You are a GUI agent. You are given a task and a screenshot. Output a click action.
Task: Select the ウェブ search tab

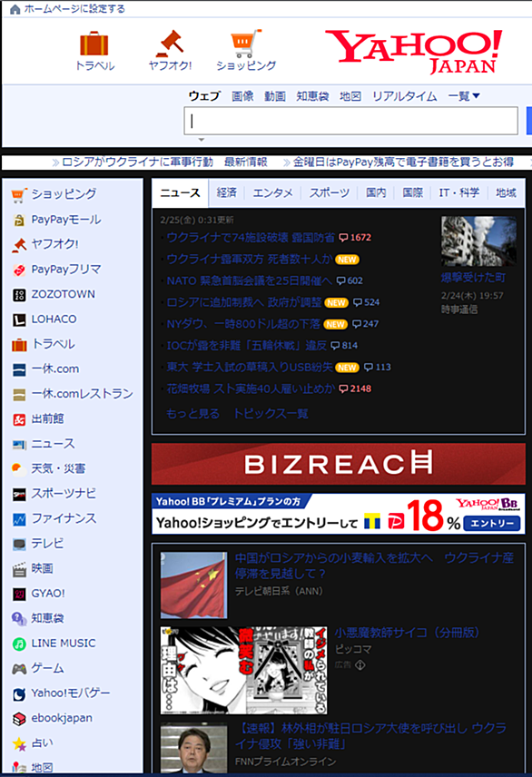coord(203,96)
